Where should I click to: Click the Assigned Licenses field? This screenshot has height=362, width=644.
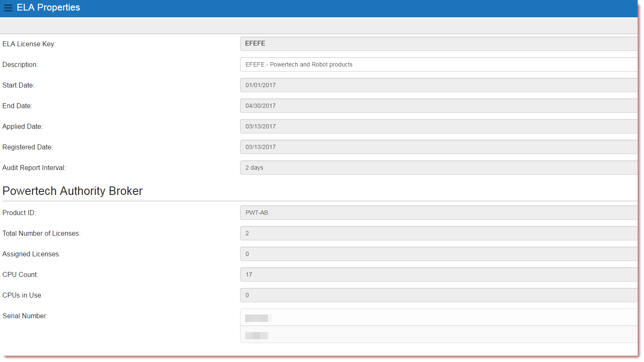click(439, 254)
